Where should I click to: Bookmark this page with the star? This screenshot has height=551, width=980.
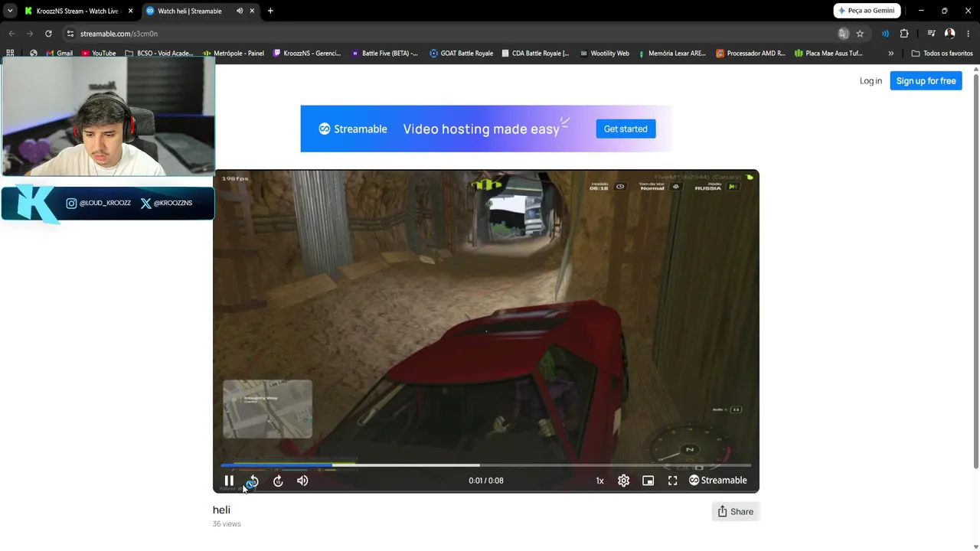pyautogui.click(x=860, y=34)
